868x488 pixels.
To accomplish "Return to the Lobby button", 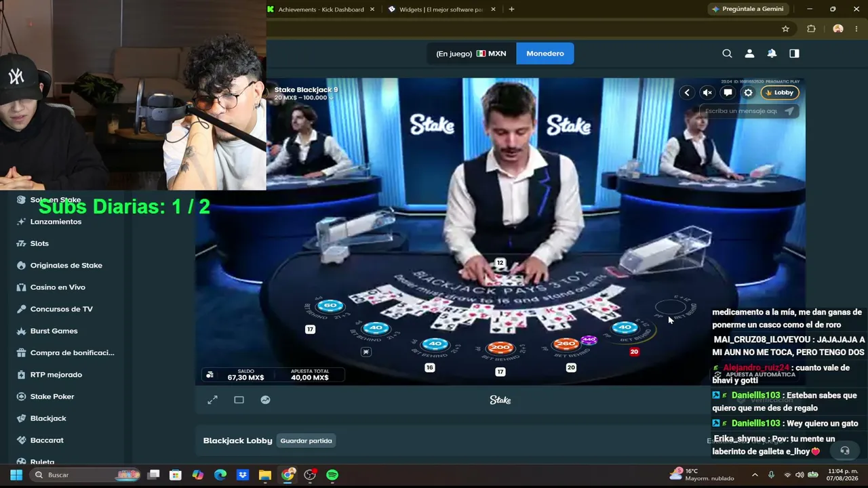I will click(x=780, y=93).
